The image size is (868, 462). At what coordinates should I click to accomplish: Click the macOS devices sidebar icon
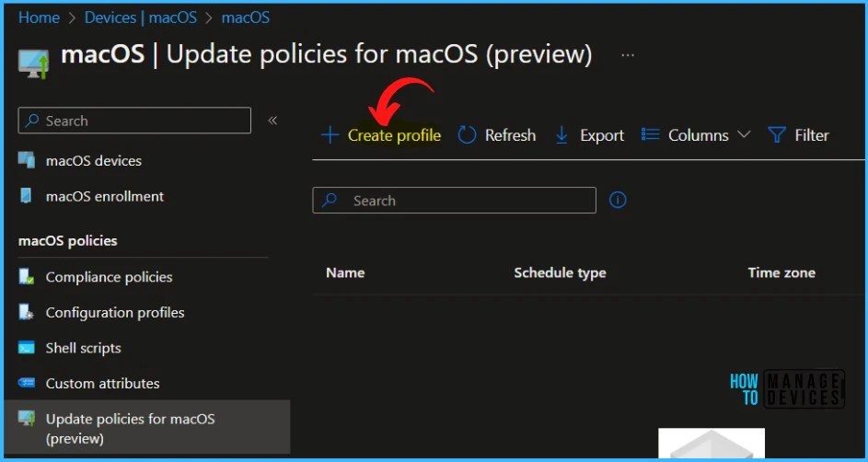(27, 161)
